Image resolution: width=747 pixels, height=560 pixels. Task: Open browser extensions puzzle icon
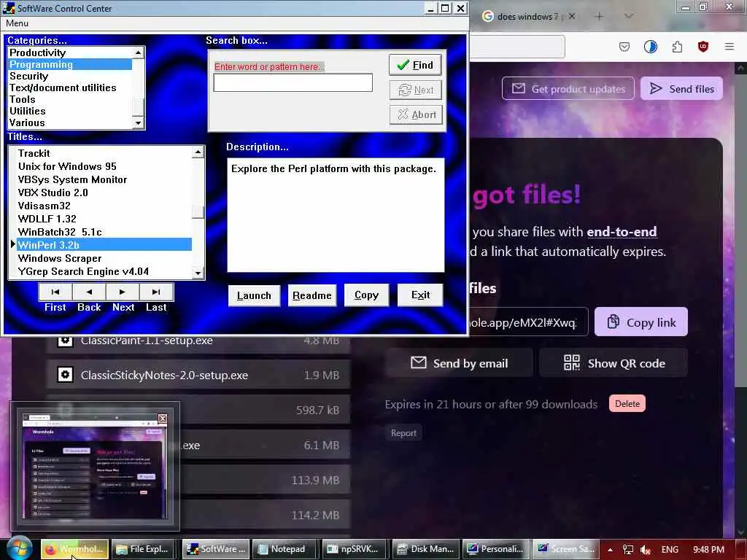pyautogui.click(x=677, y=47)
